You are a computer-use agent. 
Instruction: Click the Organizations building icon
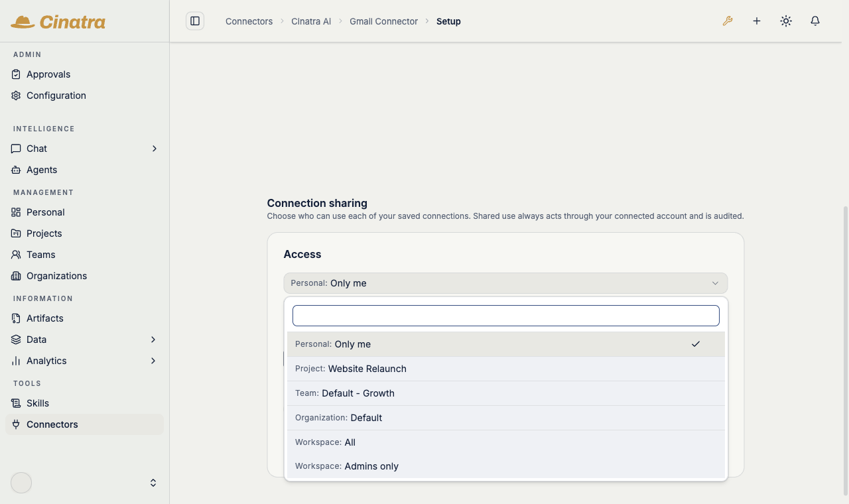16,276
